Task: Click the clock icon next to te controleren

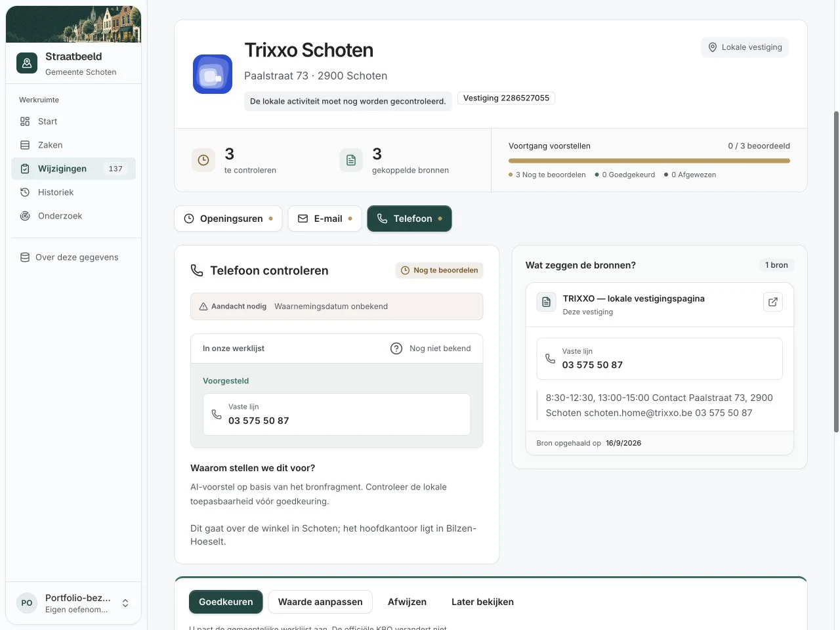Action: tap(203, 160)
